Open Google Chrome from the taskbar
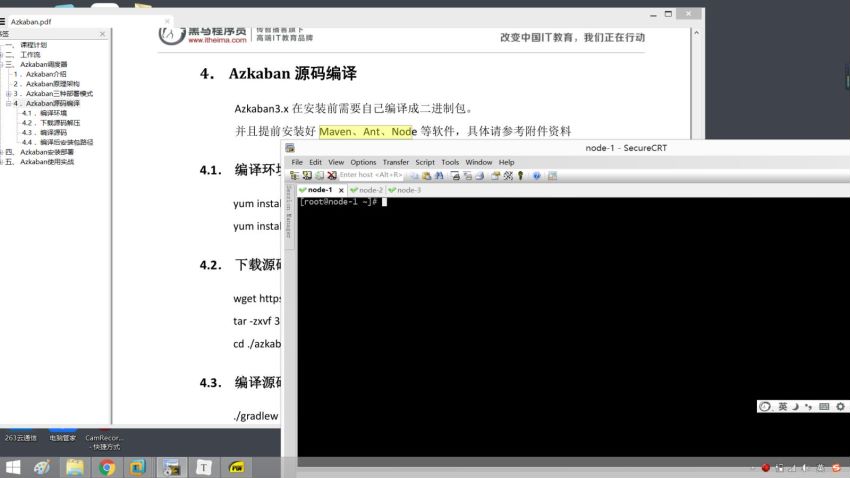 107,466
